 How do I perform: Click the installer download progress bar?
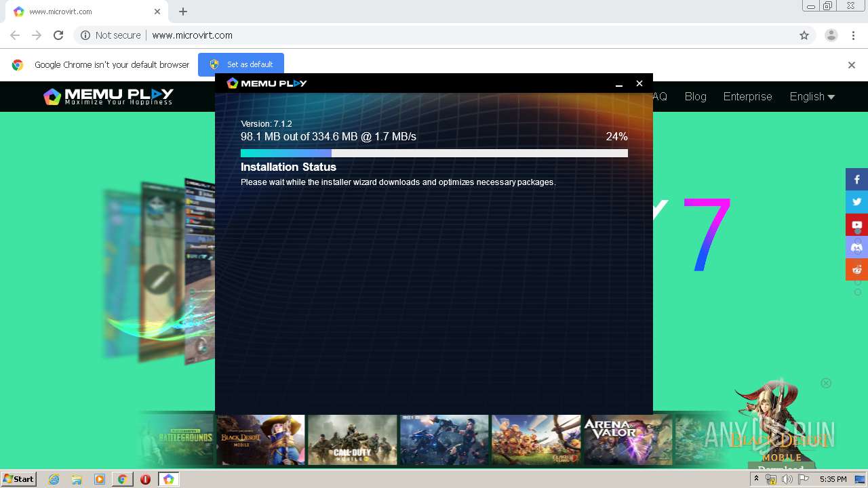coord(434,153)
